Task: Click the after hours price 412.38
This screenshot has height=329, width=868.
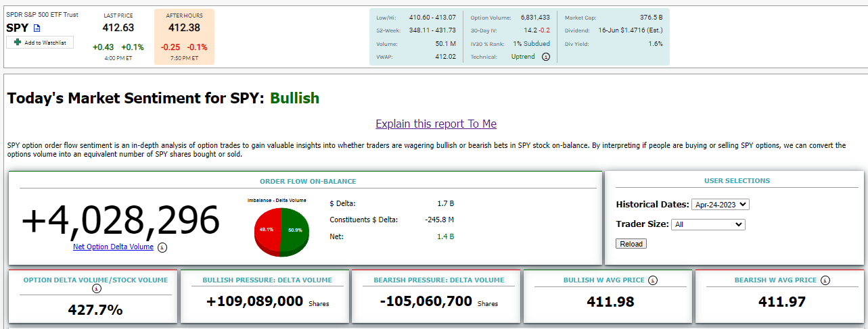Action: coord(184,28)
